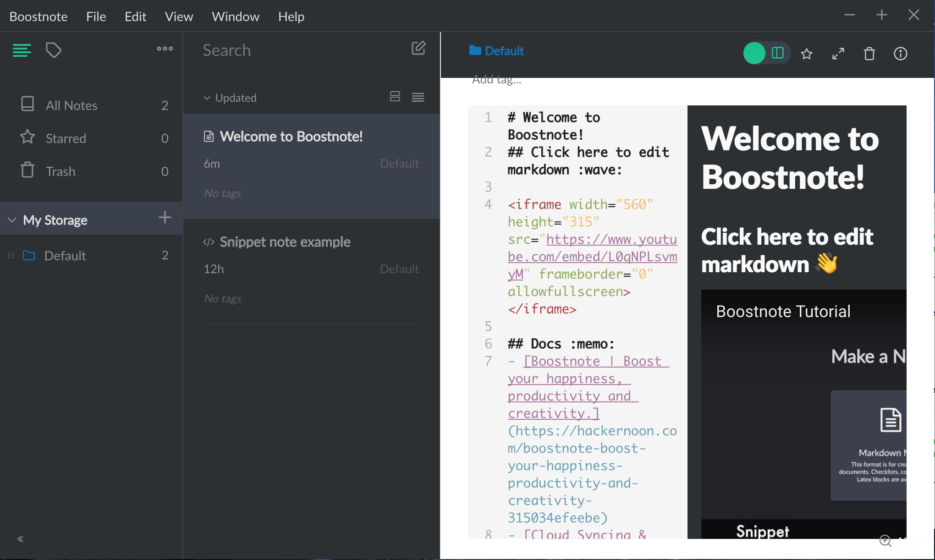This screenshot has width=935, height=560.
Task: Star the current note
Action: pyautogui.click(x=807, y=54)
